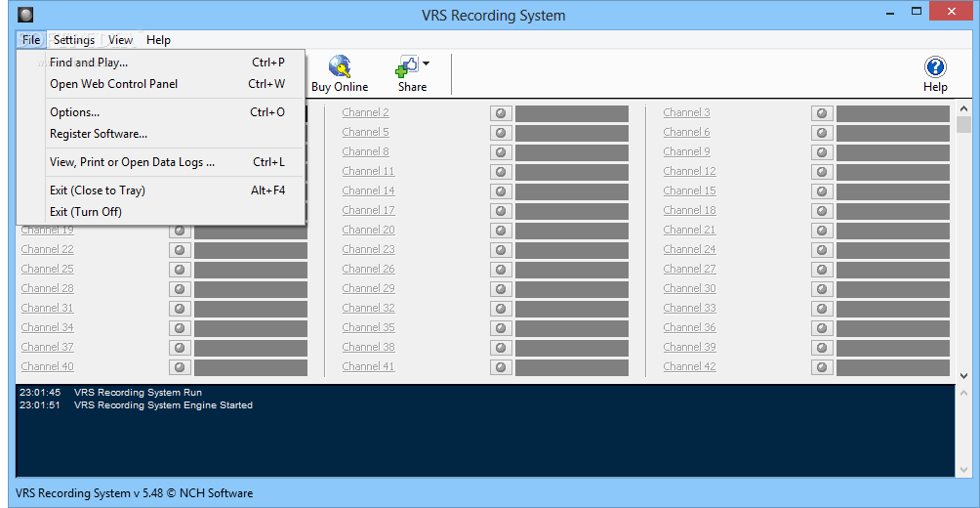Choose Options... in the File menu
Screen dimensions: 980x508
coord(161,112)
